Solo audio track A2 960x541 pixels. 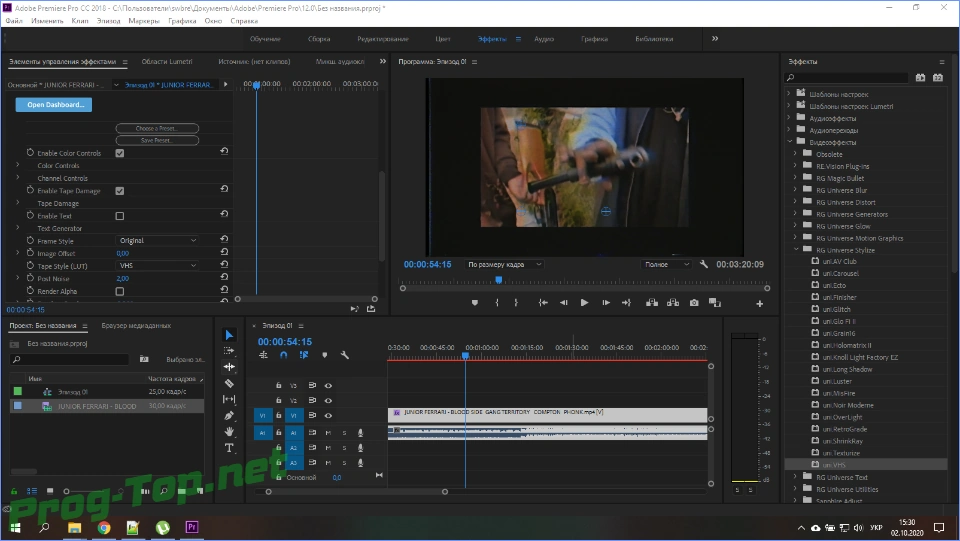(344, 448)
